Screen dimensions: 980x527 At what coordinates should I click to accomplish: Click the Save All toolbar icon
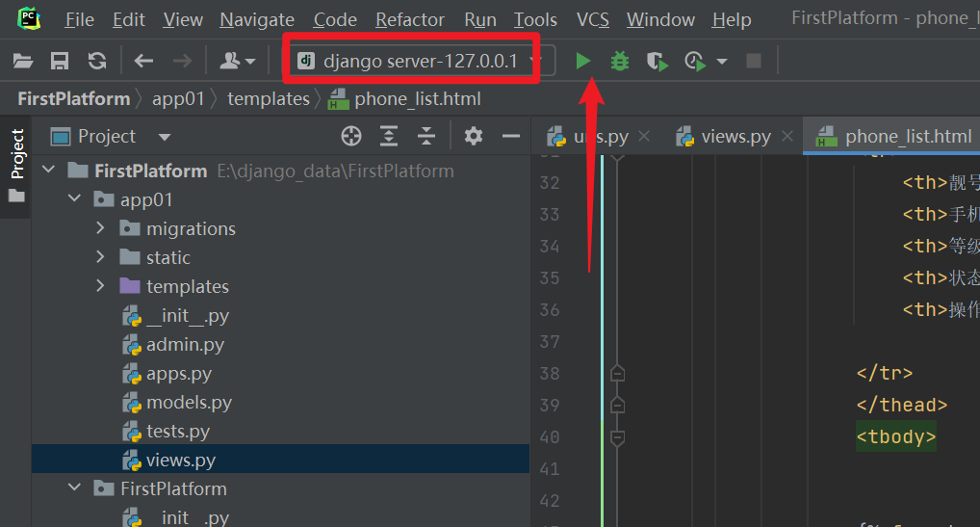click(60, 61)
